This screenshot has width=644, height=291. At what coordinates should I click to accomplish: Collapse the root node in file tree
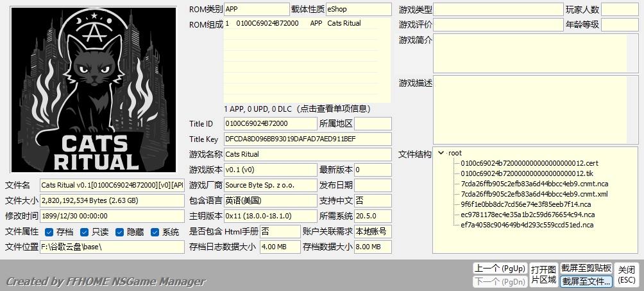[x=441, y=153]
